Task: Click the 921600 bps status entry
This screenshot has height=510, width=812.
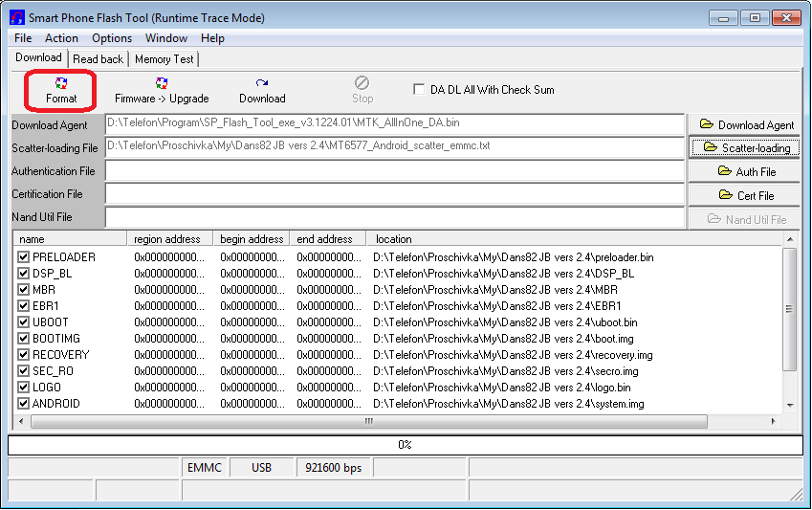Action: [x=334, y=468]
